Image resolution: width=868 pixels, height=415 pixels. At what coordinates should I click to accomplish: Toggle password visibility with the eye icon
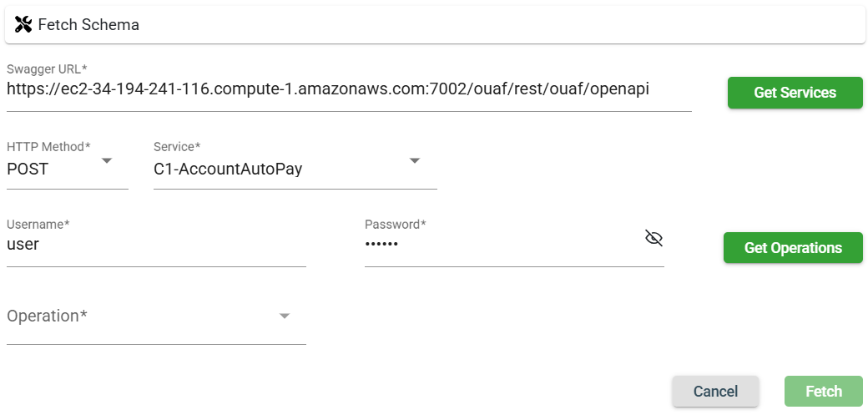pyautogui.click(x=654, y=239)
